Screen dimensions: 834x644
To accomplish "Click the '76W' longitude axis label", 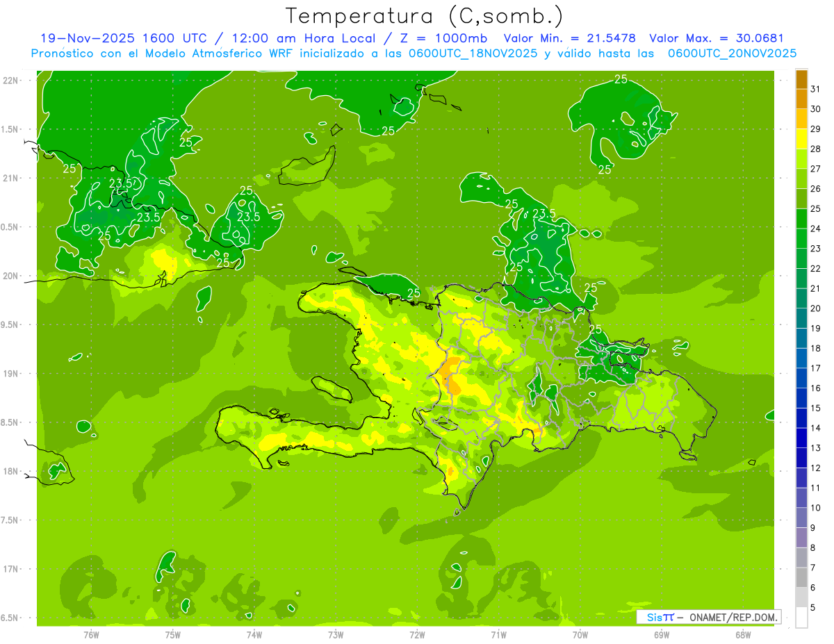I will pos(91,635).
